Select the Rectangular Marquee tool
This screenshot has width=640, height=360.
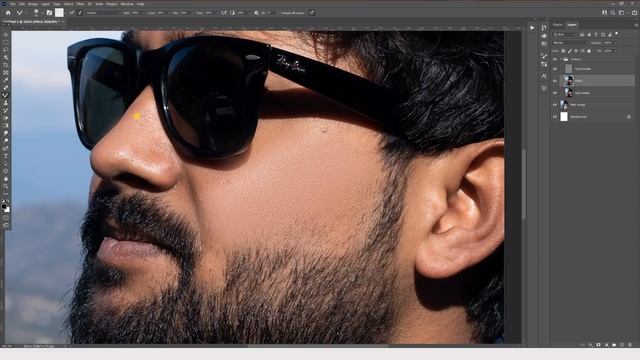point(6,42)
